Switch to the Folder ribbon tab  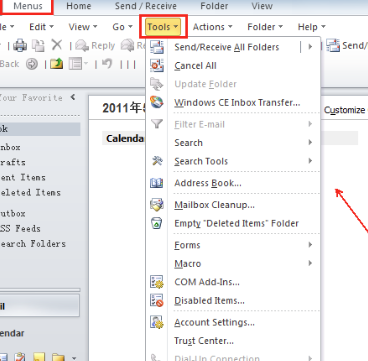click(214, 6)
